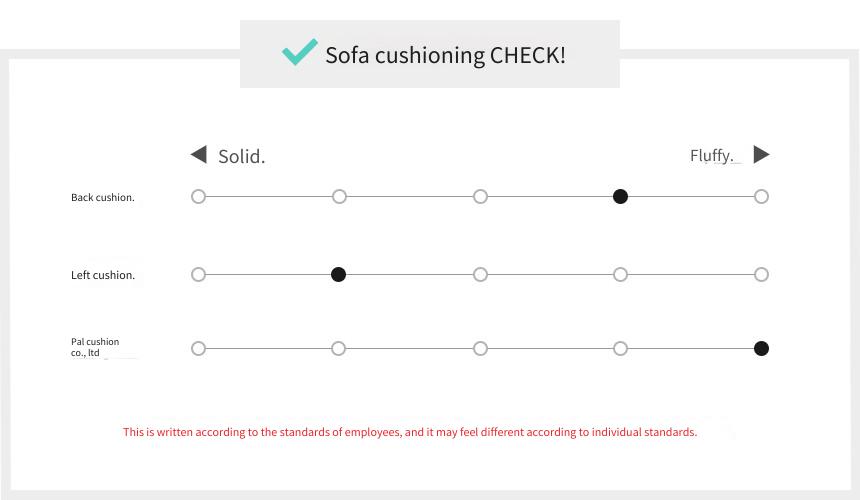Select the filled dot on Left cushion row
The width and height of the screenshot is (860, 500).
(x=338, y=274)
